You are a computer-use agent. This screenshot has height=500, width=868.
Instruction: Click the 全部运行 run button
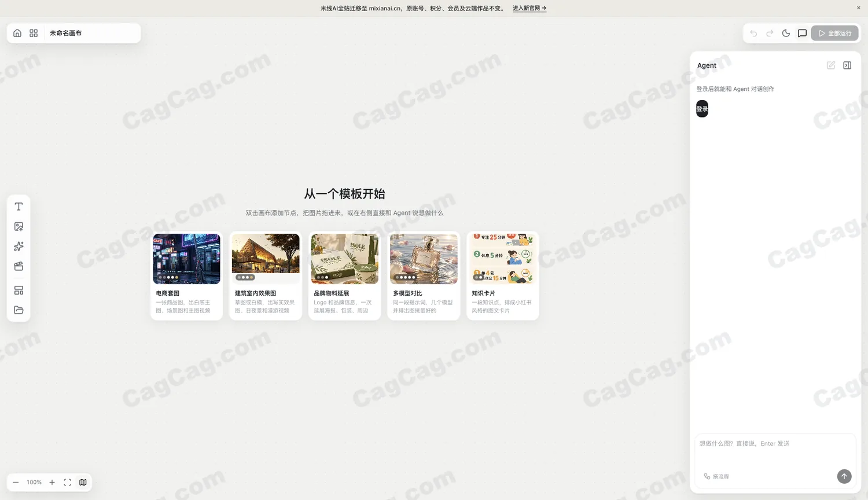(x=834, y=33)
